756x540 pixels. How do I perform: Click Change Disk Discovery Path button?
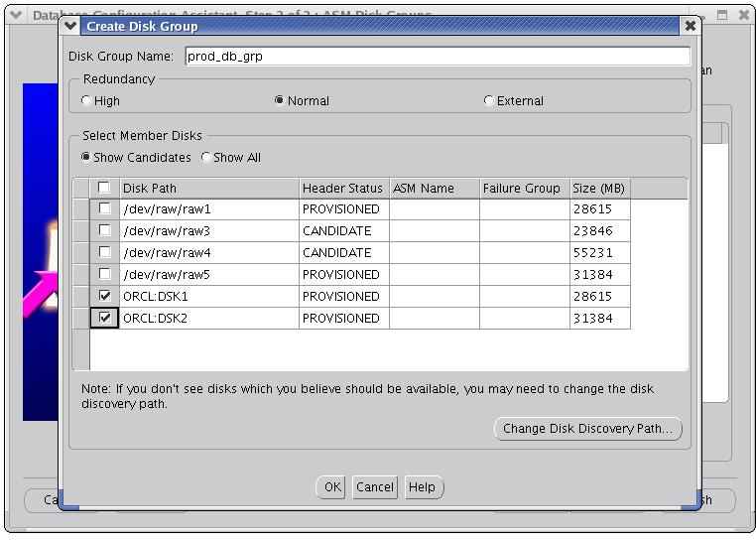(x=587, y=429)
